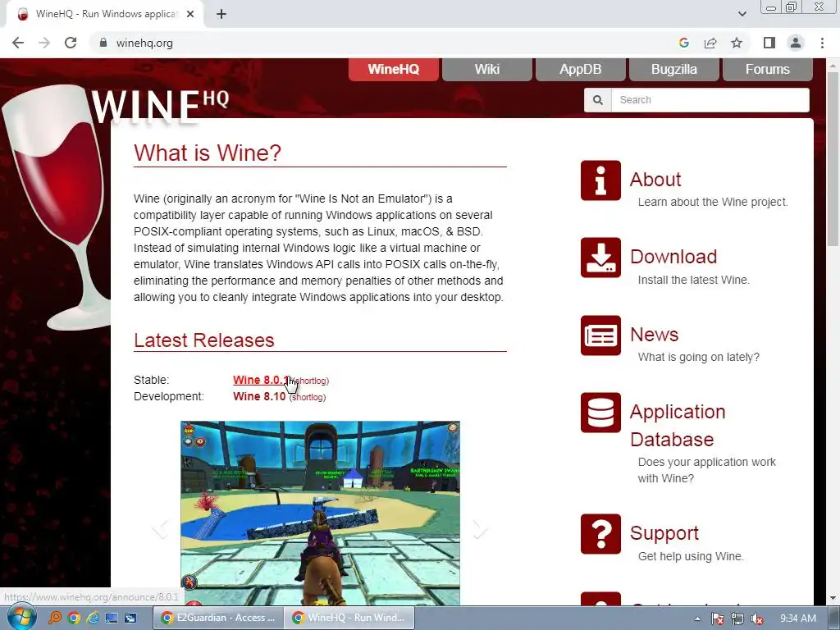The height and width of the screenshot is (630, 840).
Task: Click the About info icon
Action: [600, 180]
